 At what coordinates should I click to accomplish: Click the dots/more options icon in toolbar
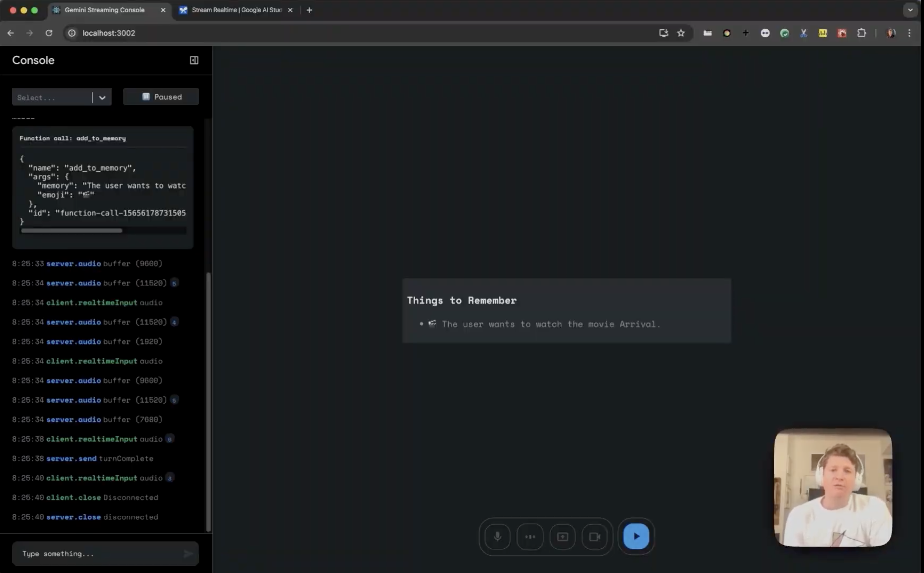[530, 537]
